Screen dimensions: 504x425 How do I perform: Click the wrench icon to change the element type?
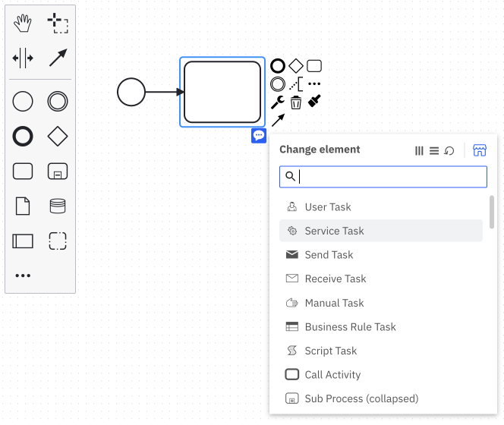[278, 102]
